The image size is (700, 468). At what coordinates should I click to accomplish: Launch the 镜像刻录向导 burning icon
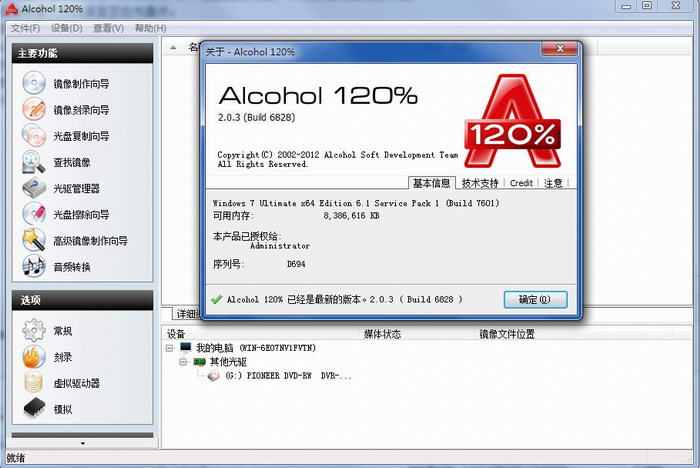point(34,109)
